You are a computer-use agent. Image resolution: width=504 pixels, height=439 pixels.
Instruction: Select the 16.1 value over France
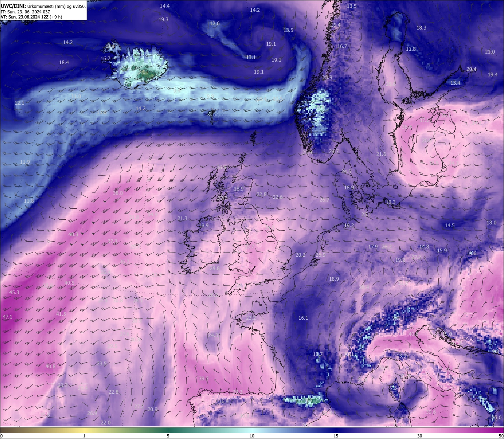pos(303,318)
